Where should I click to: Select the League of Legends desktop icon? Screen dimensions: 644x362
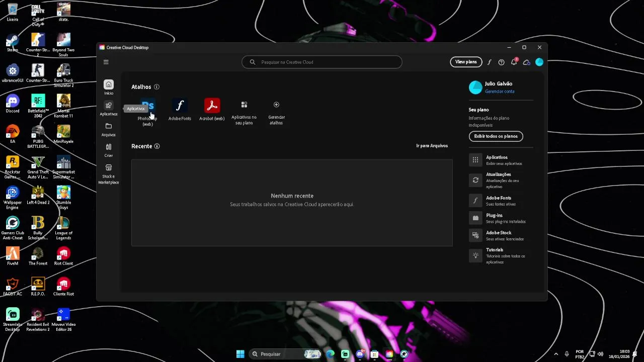(x=63, y=228)
